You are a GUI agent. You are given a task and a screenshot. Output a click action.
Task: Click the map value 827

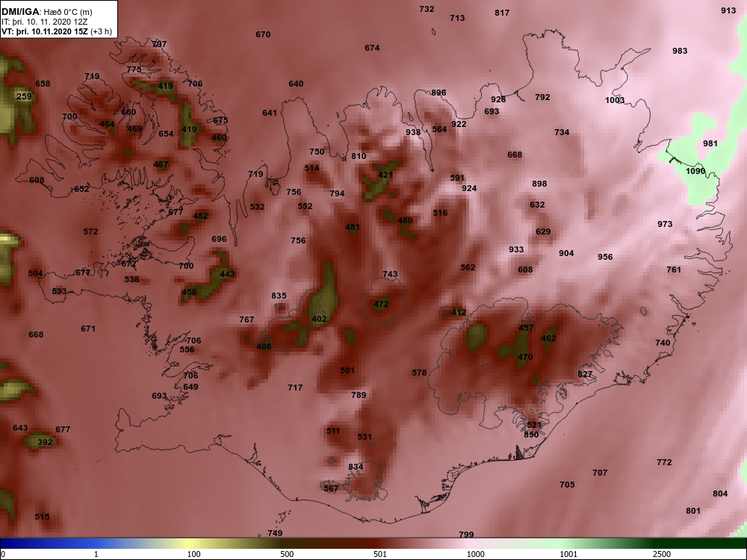pyautogui.click(x=585, y=374)
